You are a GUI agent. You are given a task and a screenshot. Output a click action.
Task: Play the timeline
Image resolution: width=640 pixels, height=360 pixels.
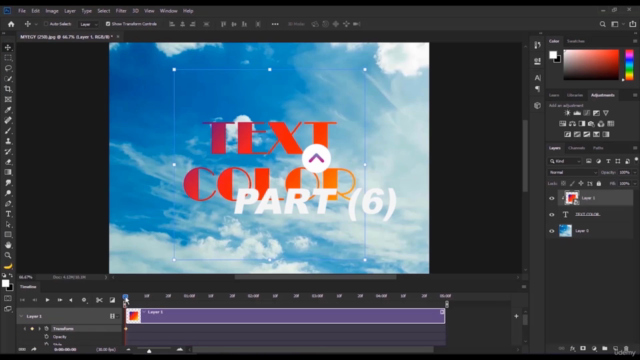[47, 300]
